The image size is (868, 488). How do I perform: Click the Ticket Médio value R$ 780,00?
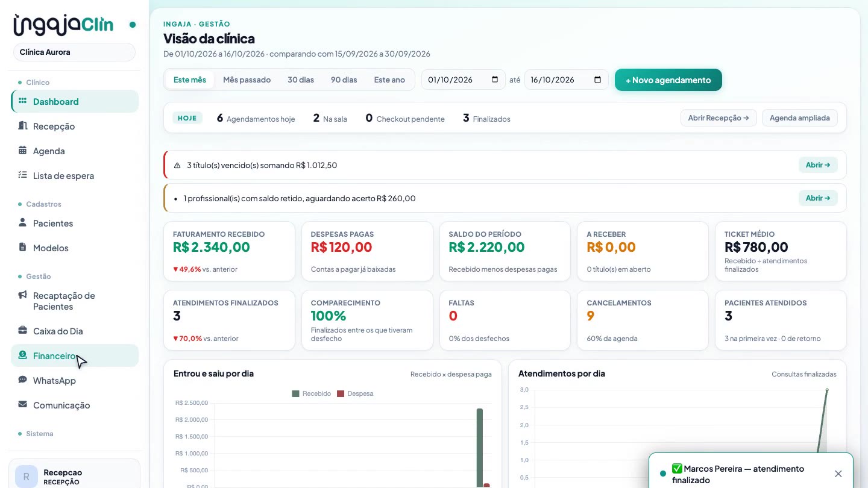756,247
